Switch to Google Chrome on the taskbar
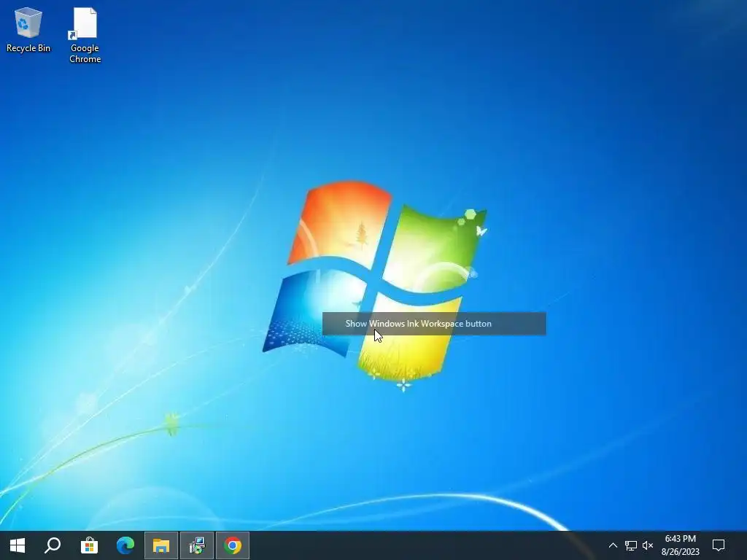The image size is (747, 560). click(233, 545)
